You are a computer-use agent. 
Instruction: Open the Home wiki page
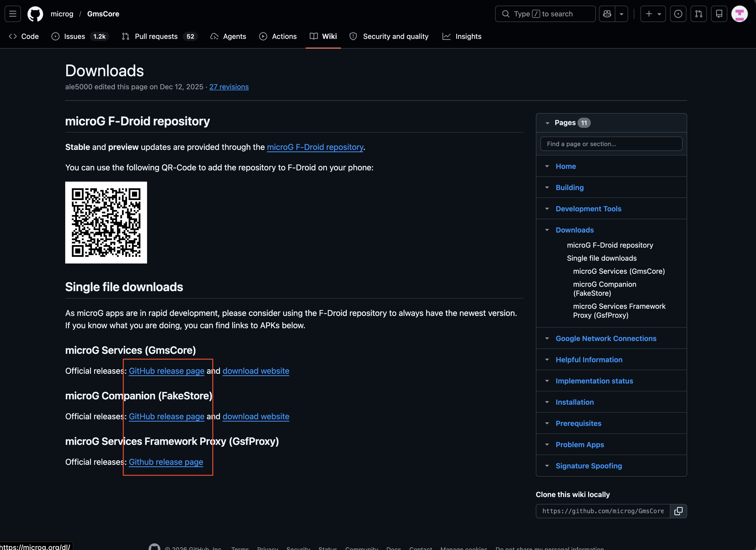click(x=566, y=166)
